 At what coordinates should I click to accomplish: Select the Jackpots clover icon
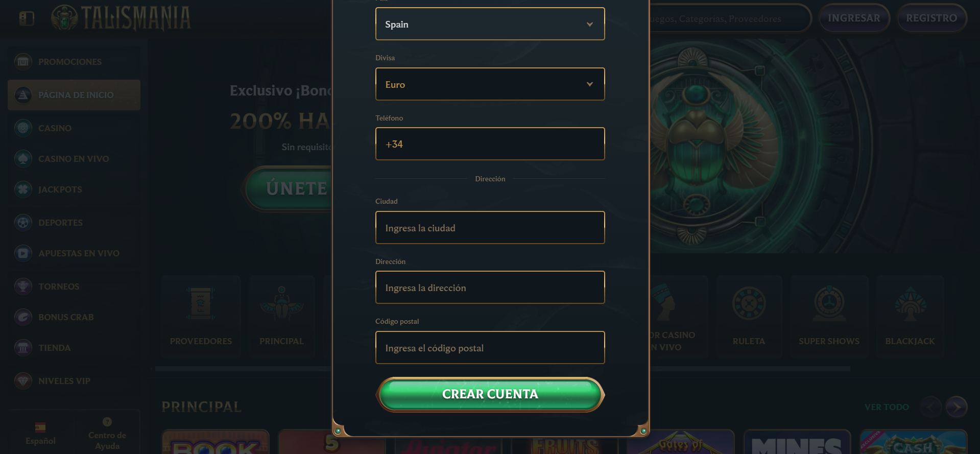(23, 189)
